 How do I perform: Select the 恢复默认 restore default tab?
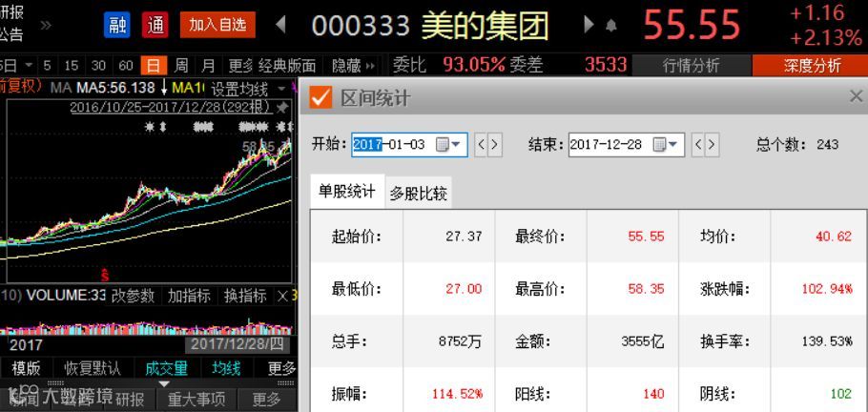tap(93, 368)
